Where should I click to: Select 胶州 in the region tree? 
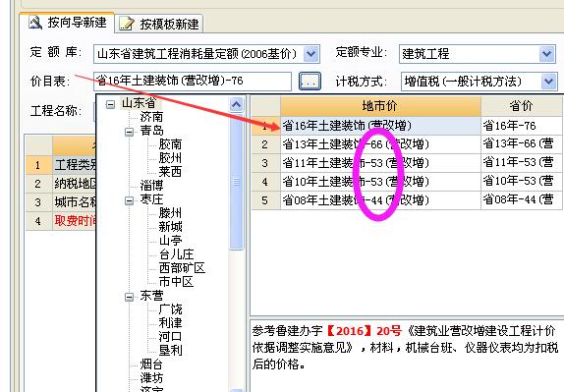coord(170,158)
